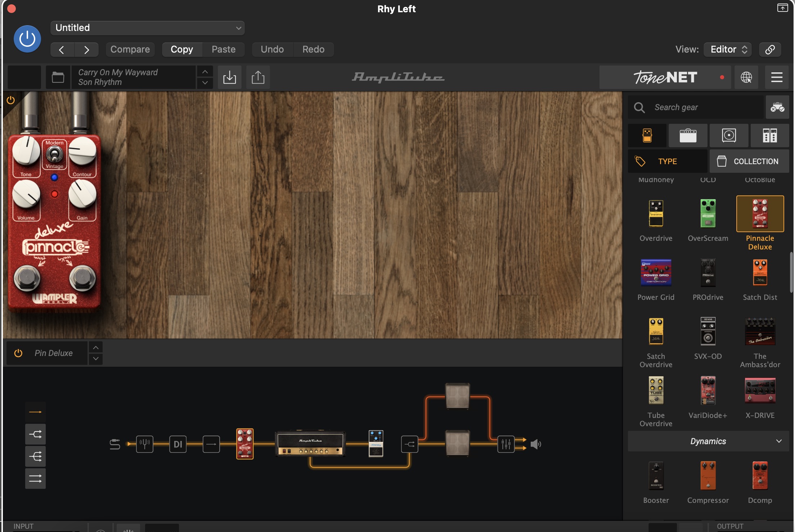This screenshot has height=532, width=795.
Task: Click the Copy button
Action: click(x=182, y=50)
